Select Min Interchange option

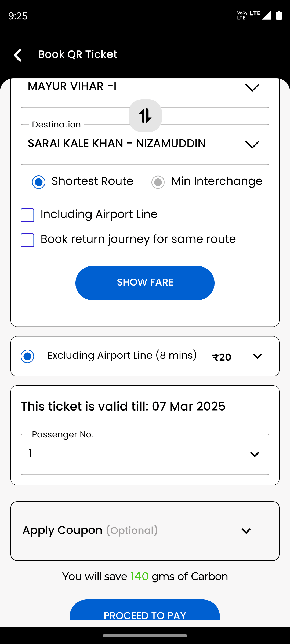(x=158, y=182)
